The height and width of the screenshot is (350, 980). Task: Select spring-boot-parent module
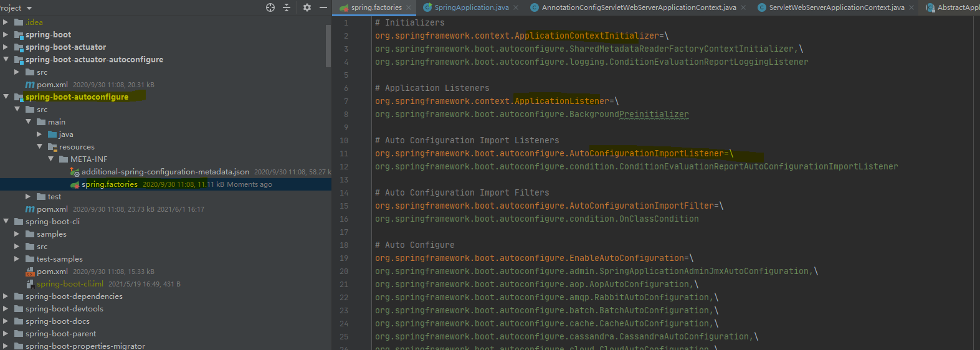tap(60, 334)
